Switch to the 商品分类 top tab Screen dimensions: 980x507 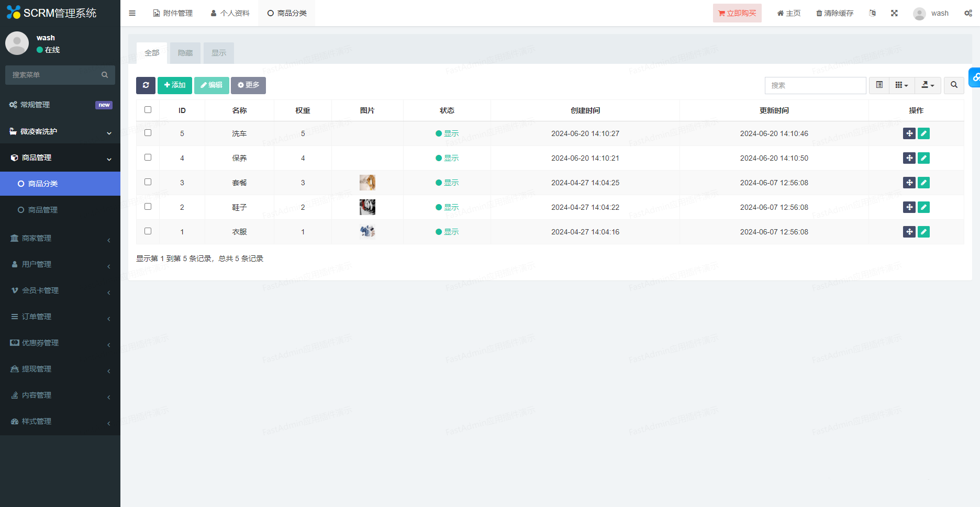point(287,13)
